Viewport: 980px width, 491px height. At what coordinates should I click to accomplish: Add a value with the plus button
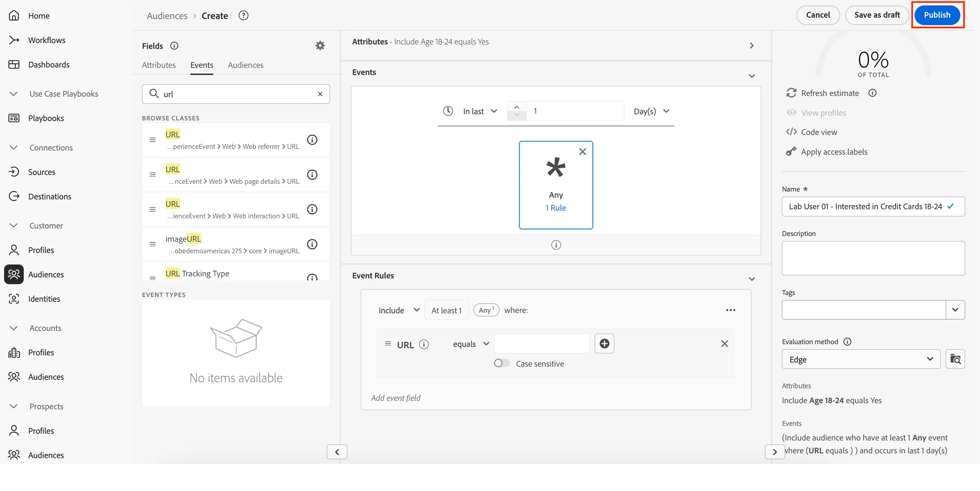[x=604, y=343]
